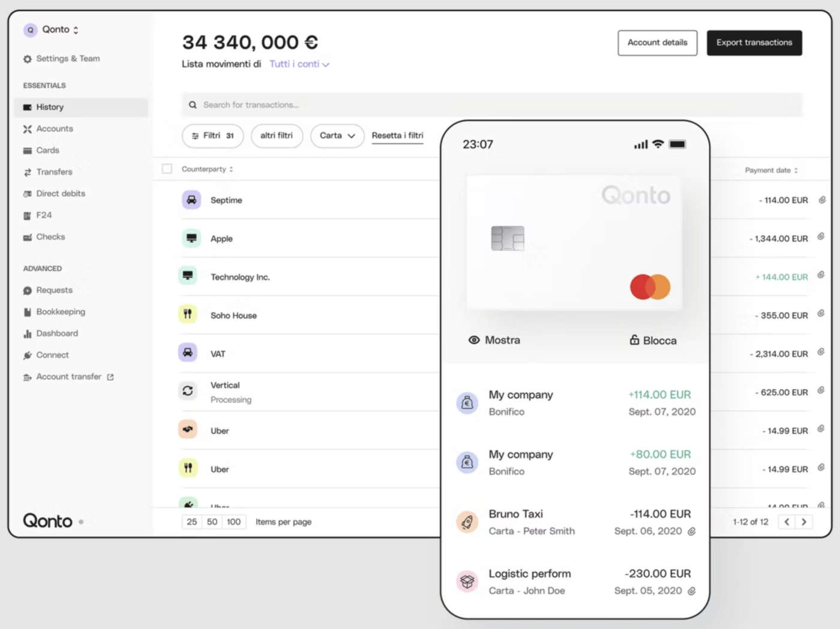Click the My company +114.00 EUR bag icon

tap(467, 403)
